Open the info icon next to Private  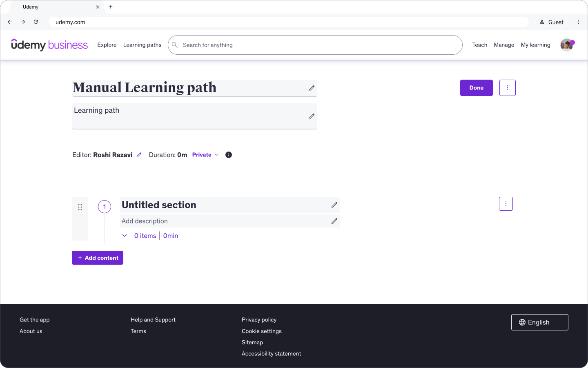click(x=229, y=155)
